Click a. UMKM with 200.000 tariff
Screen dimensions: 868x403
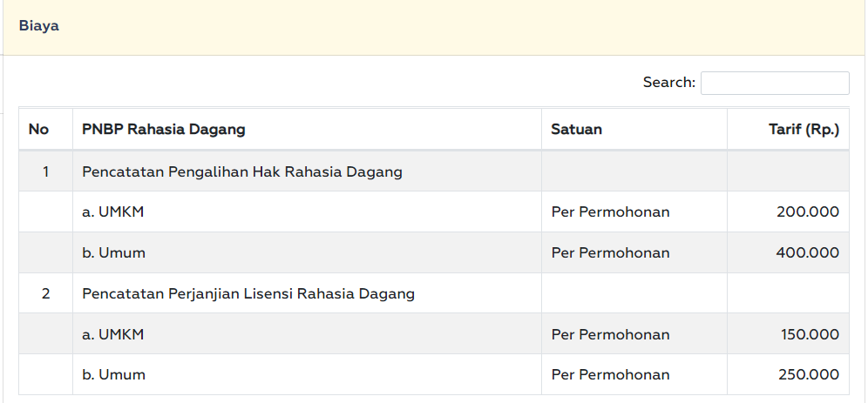point(112,212)
